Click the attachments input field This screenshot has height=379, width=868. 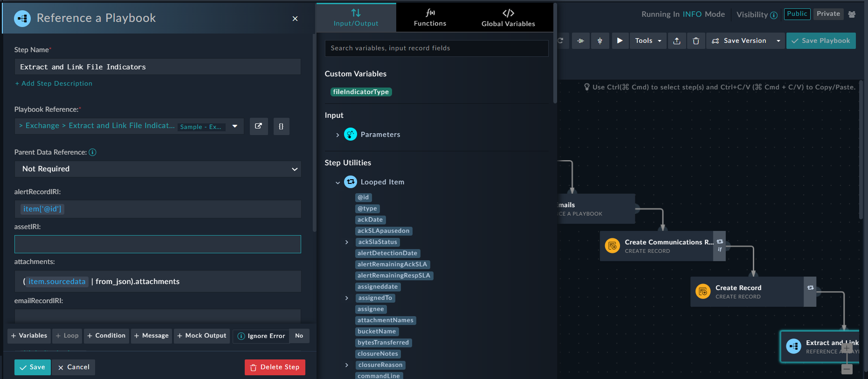(158, 282)
